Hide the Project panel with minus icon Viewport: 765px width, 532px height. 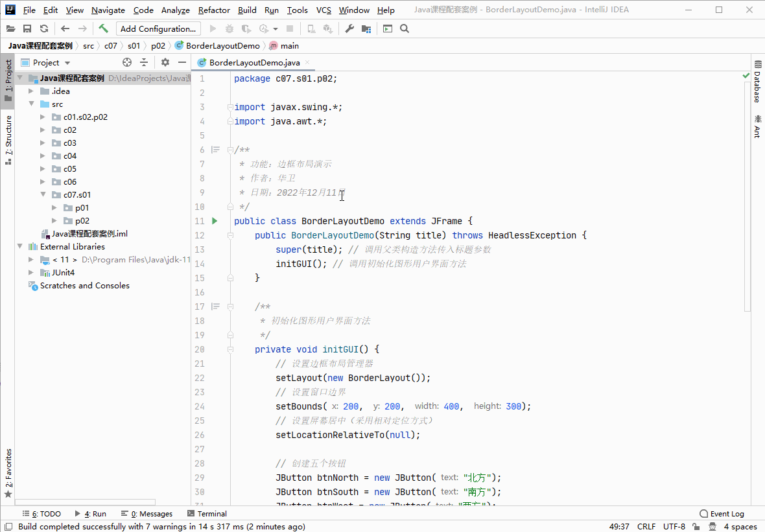pyautogui.click(x=182, y=62)
